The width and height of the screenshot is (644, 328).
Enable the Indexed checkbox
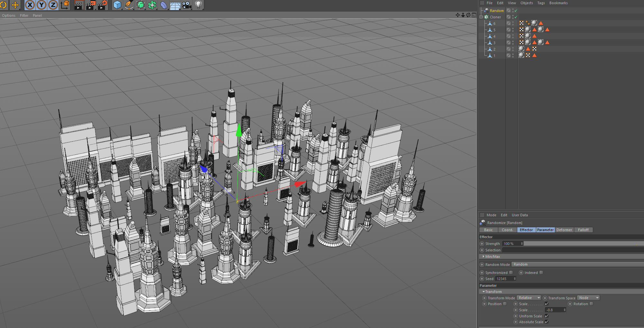coord(541,273)
